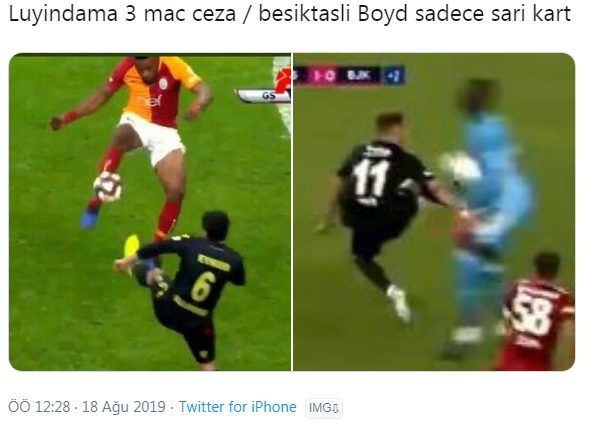Open the Twitter for iPhone link
Image resolution: width=589 pixels, height=430 pixels.
coord(237,407)
